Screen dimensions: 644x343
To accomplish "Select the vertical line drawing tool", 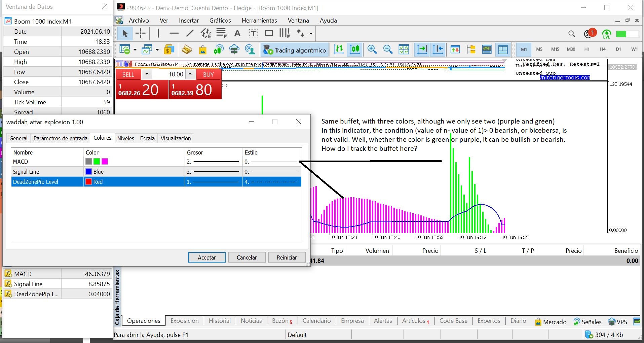I will (158, 33).
